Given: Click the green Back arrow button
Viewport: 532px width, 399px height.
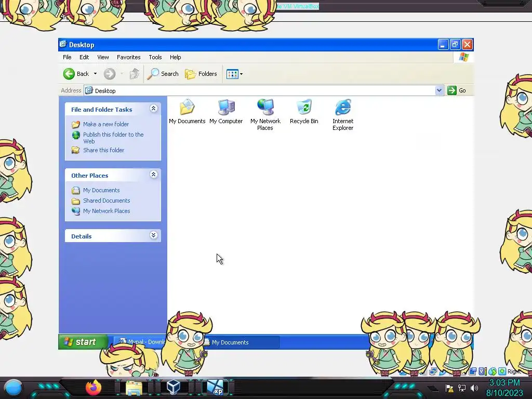Looking at the screenshot, I should pyautogui.click(x=69, y=74).
